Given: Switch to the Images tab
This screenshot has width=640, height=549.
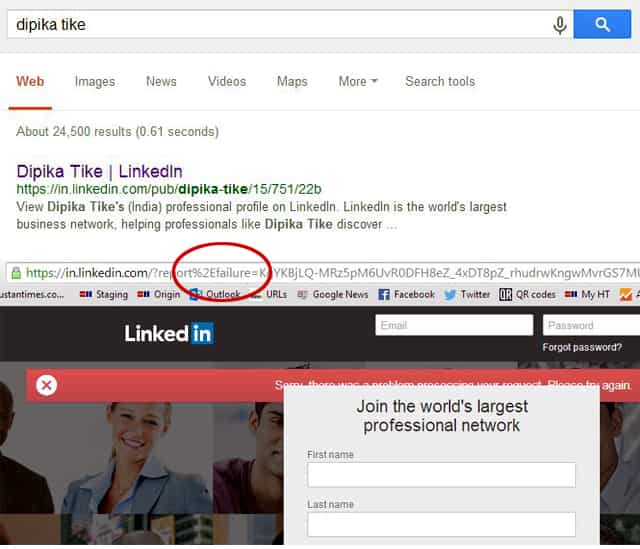Looking at the screenshot, I should [95, 81].
